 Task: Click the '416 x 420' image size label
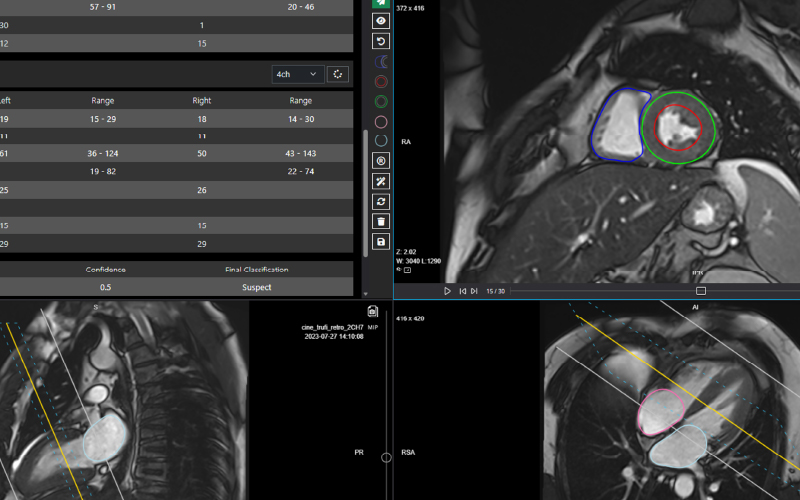[x=410, y=318]
